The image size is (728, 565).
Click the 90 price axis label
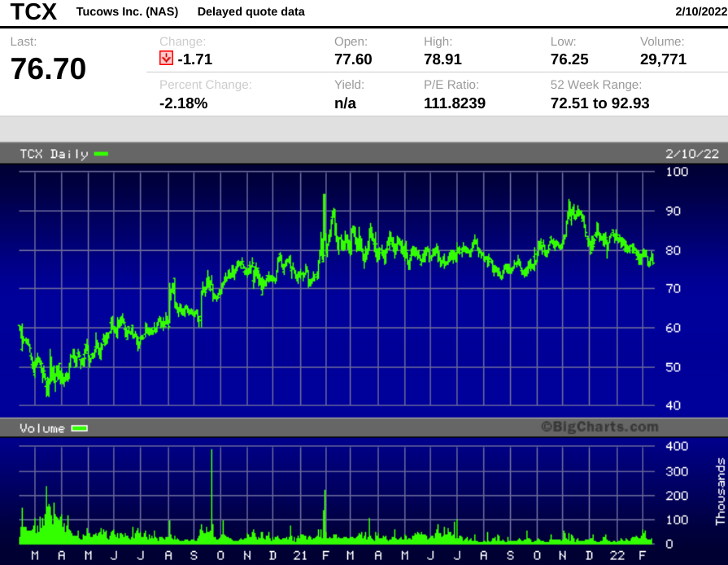674,211
